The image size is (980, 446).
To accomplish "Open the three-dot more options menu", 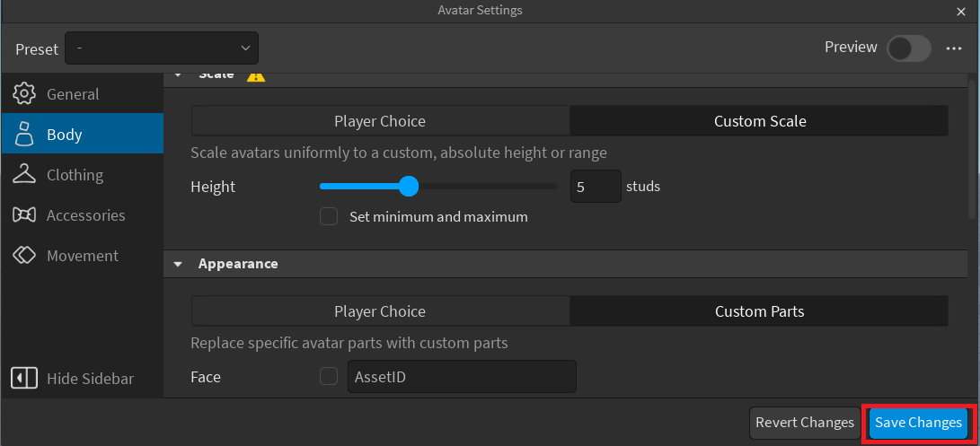I will [x=954, y=48].
